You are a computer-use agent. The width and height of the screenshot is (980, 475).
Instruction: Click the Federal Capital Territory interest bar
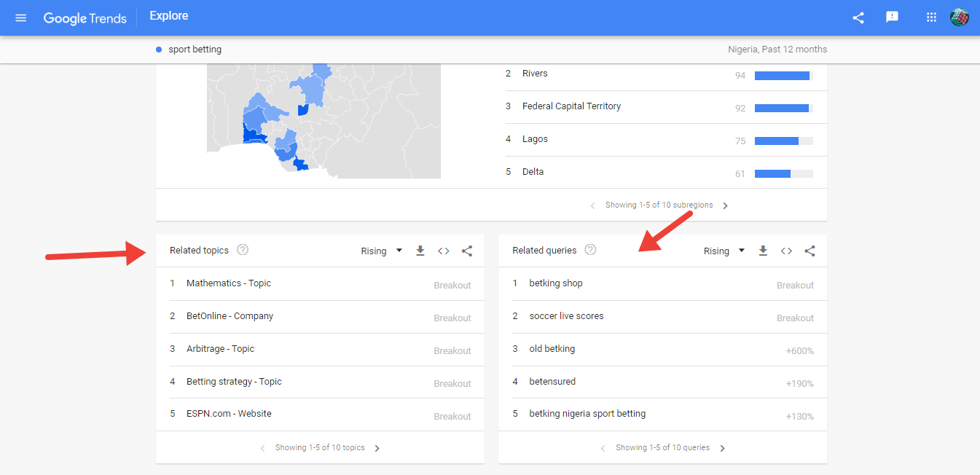(x=784, y=109)
